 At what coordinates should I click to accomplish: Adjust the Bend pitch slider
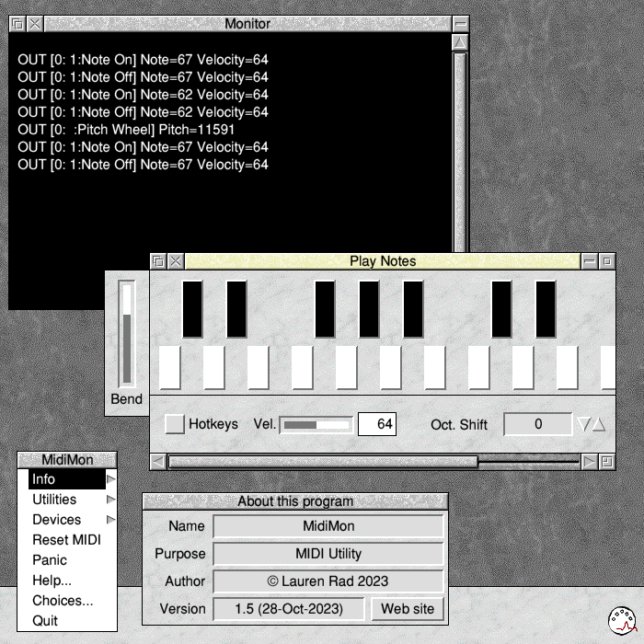click(127, 334)
